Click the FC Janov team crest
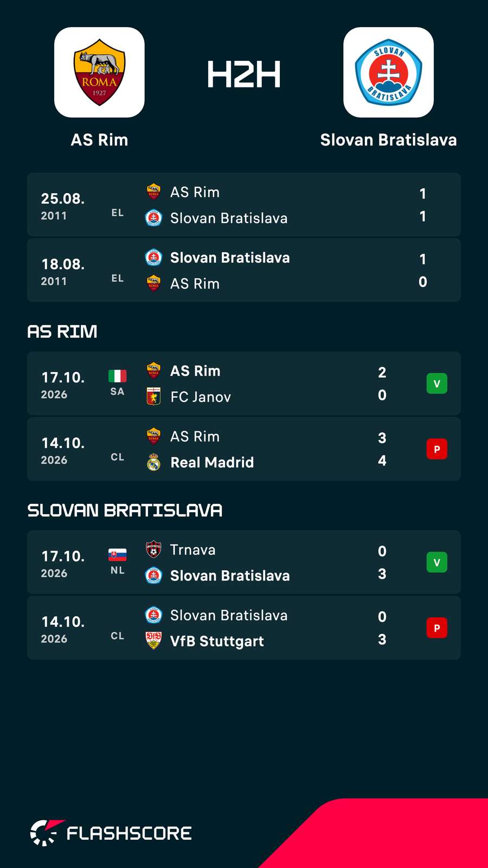 click(x=153, y=397)
